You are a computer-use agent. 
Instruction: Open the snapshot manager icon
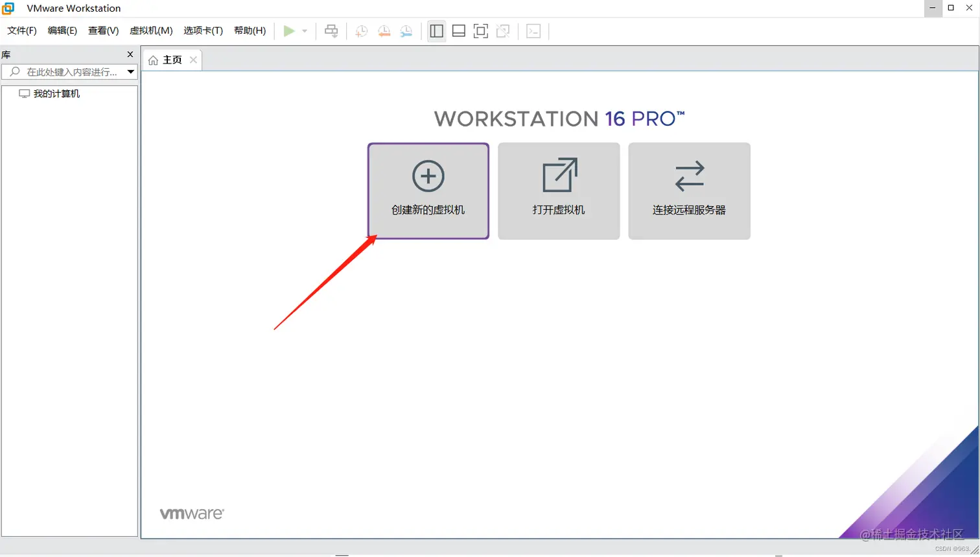406,31
